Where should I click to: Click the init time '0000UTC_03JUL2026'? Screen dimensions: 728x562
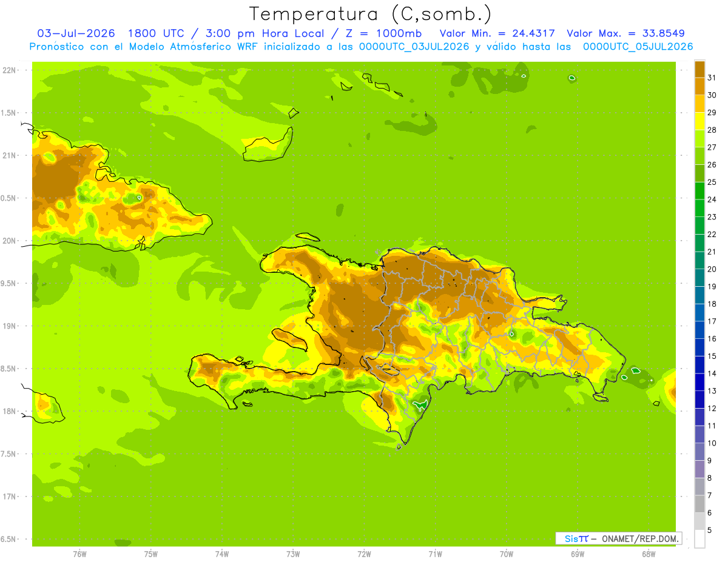(x=414, y=47)
